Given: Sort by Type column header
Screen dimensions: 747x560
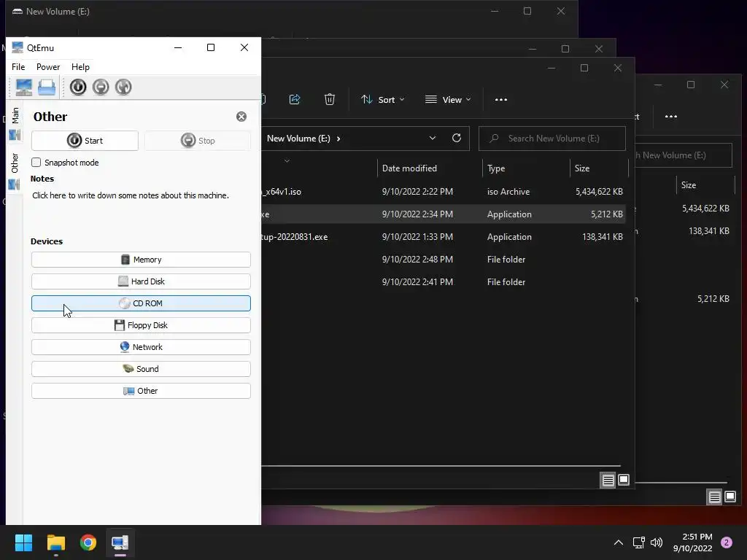Looking at the screenshot, I should point(496,168).
